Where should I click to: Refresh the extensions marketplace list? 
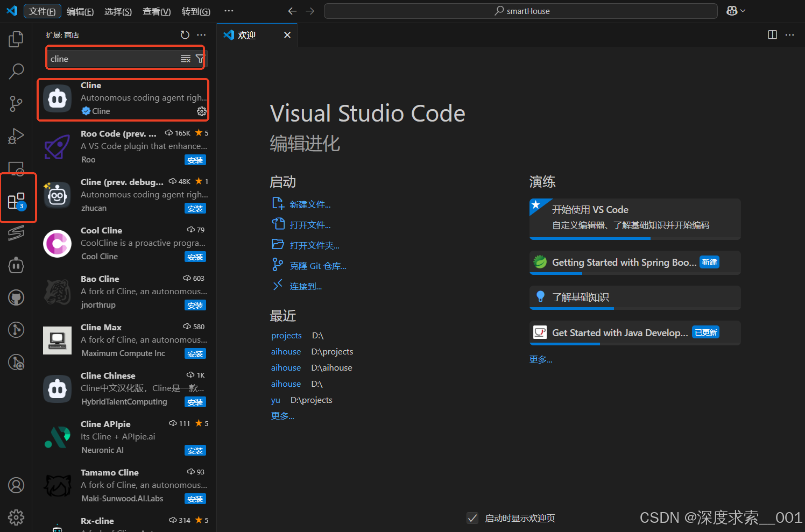click(x=185, y=35)
